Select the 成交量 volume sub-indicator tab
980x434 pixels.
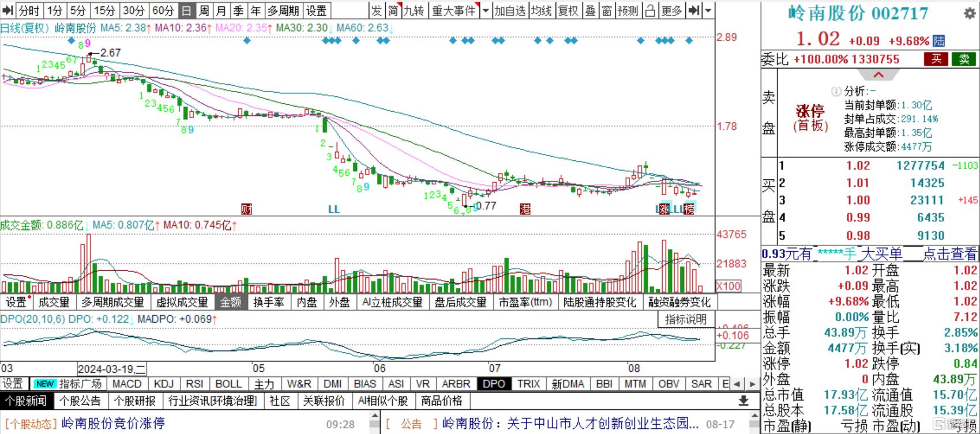point(54,302)
